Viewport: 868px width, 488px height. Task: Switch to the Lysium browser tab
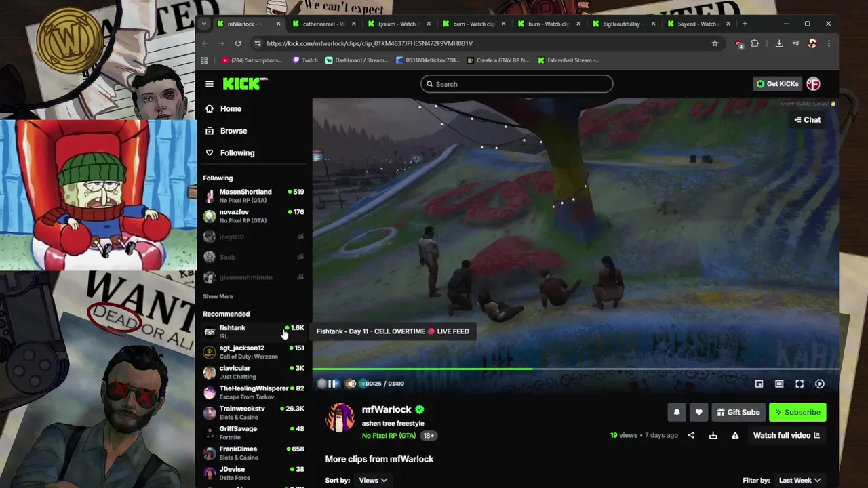tap(397, 24)
